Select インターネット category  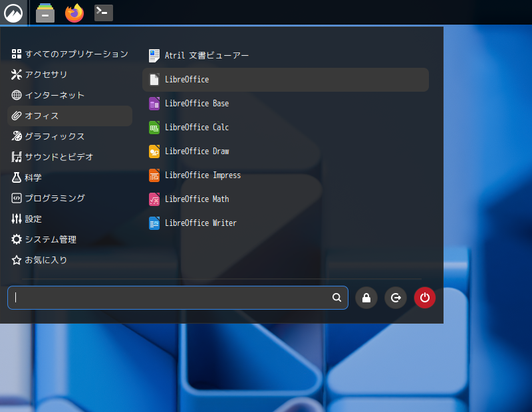point(70,95)
